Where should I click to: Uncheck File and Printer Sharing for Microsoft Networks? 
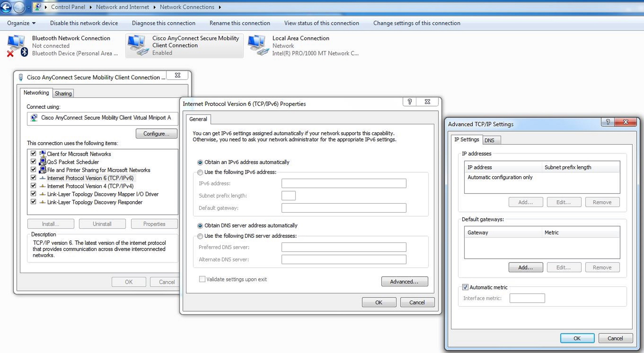[33, 169]
